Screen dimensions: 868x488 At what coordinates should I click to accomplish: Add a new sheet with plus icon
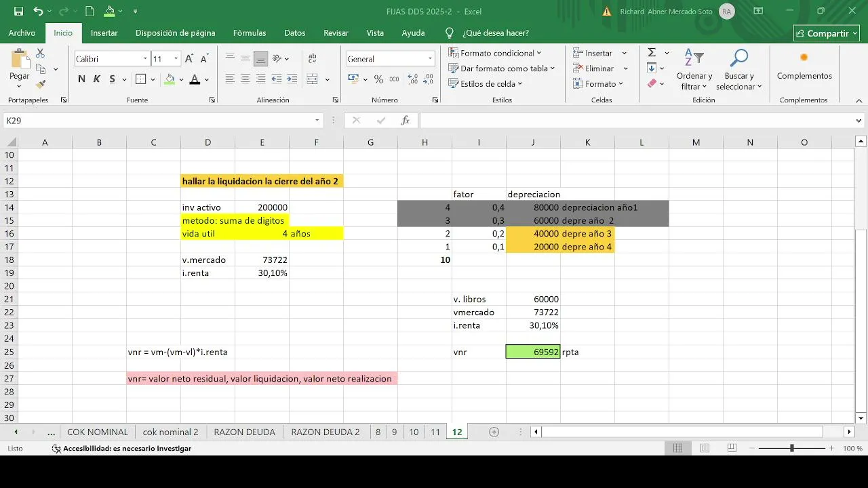(x=494, y=432)
